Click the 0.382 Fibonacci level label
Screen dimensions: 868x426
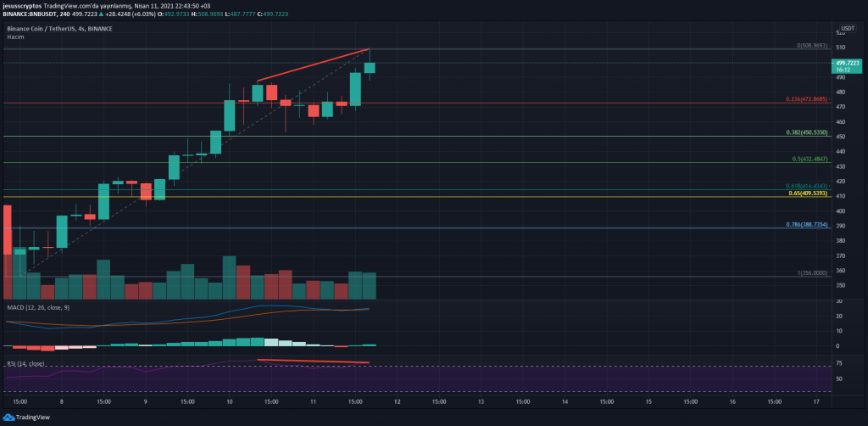pos(806,132)
